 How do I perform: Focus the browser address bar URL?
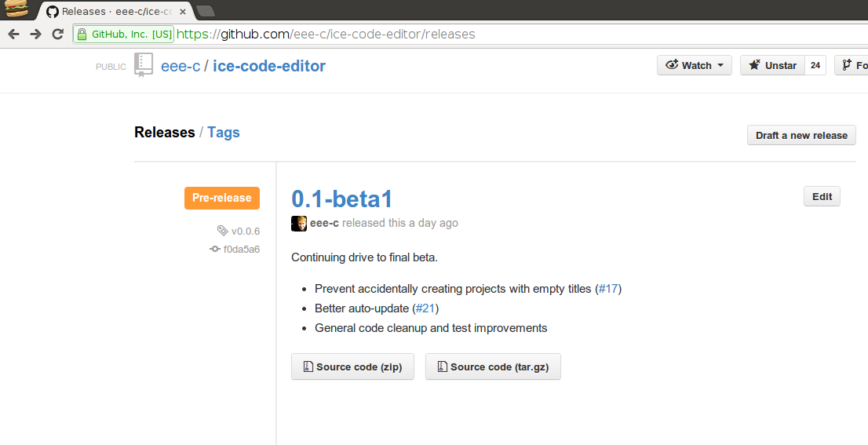326,35
